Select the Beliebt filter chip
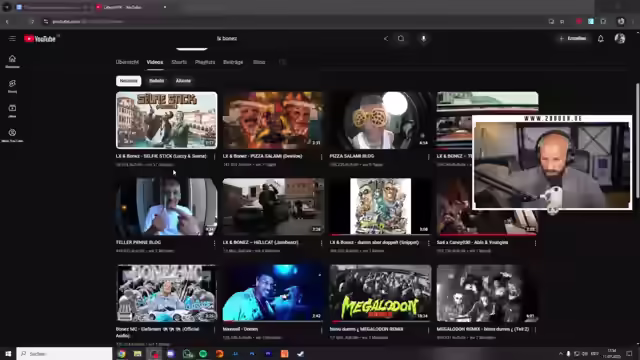 [x=156, y=81]
